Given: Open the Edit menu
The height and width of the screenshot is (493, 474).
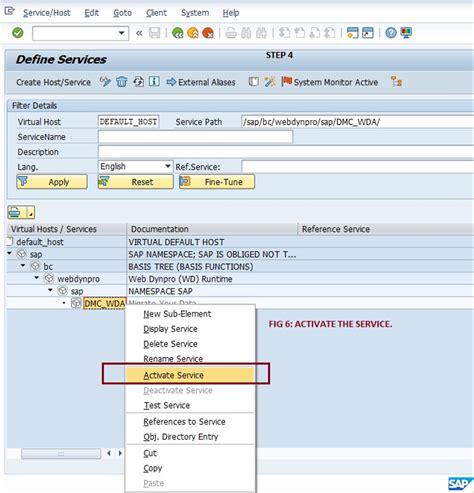Looking at the screenshot, I should pos(92,13).
